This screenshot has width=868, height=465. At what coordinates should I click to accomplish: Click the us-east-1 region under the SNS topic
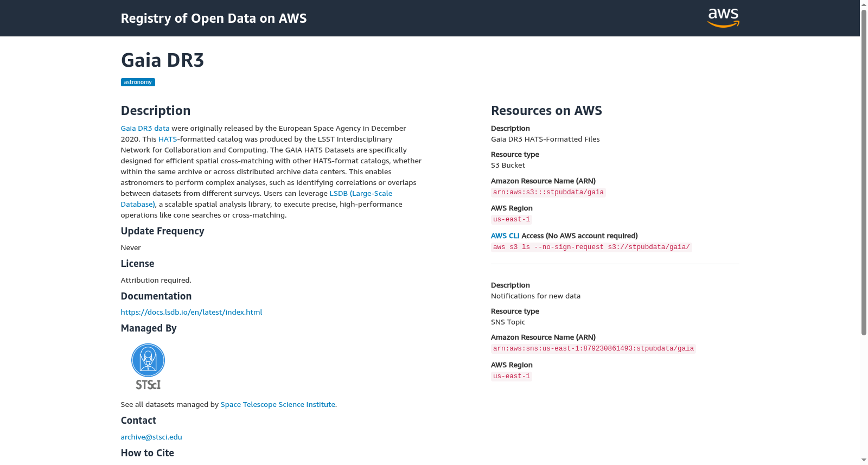tap(512, 377)
